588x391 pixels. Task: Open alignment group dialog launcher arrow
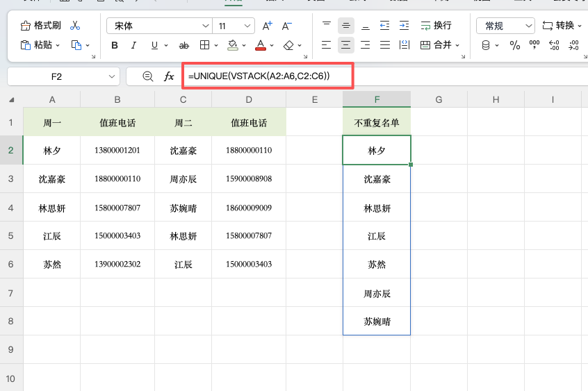click(x=463, y=57)
